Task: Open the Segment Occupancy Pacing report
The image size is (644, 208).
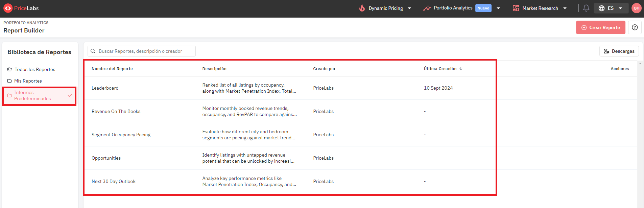Action: coord(121,135)
